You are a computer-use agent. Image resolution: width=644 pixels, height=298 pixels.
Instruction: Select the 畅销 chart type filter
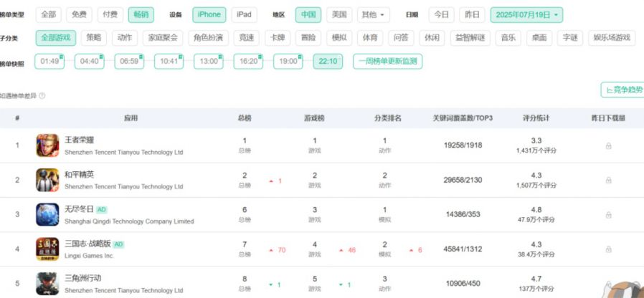pyautogui.click(x=141, y=15)
